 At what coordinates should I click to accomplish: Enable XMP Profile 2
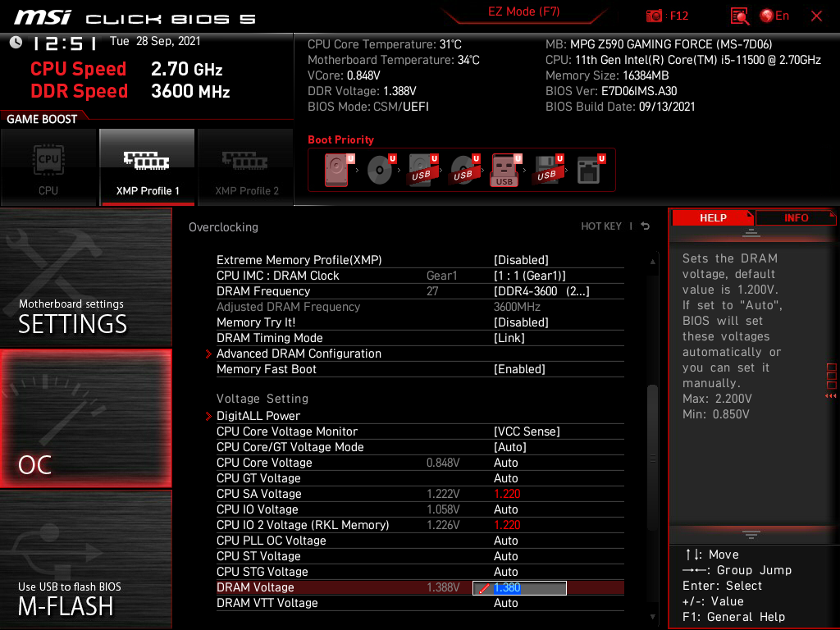pyautogui.click(x=246, y=167)
